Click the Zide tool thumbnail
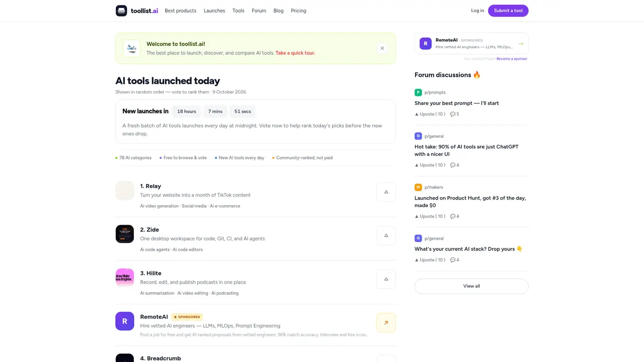Image resolution: width=644 pixels, height=362 pixels. coord(125,234)
